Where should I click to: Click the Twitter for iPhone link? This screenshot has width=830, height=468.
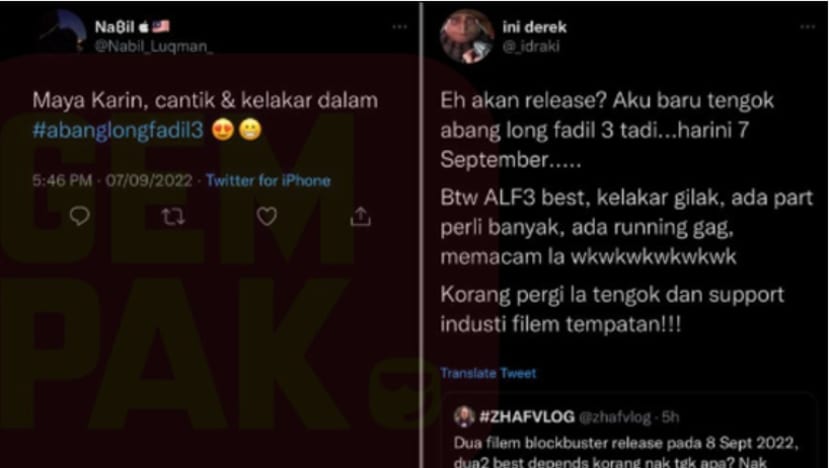(x=268, y=181)
